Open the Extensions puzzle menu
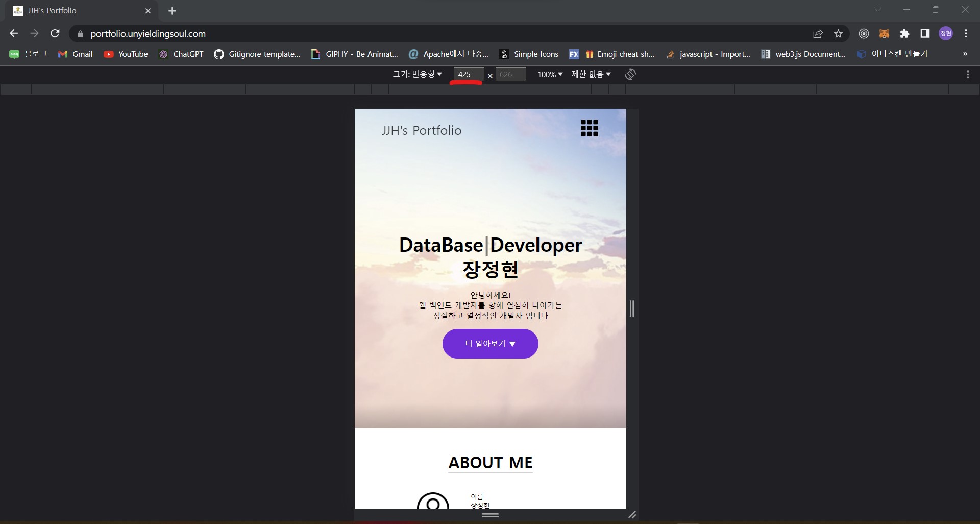 coord(904,34)
